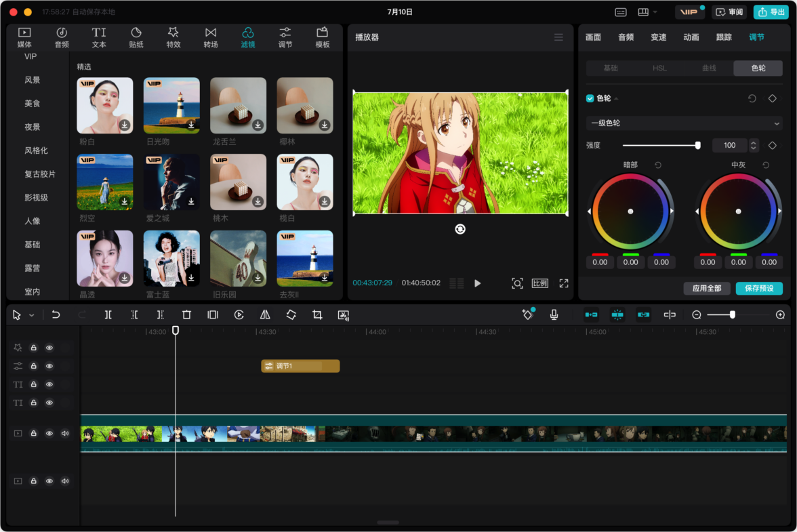
Task: Open the layout dropdown in title bar
Action: click(648, 12)
